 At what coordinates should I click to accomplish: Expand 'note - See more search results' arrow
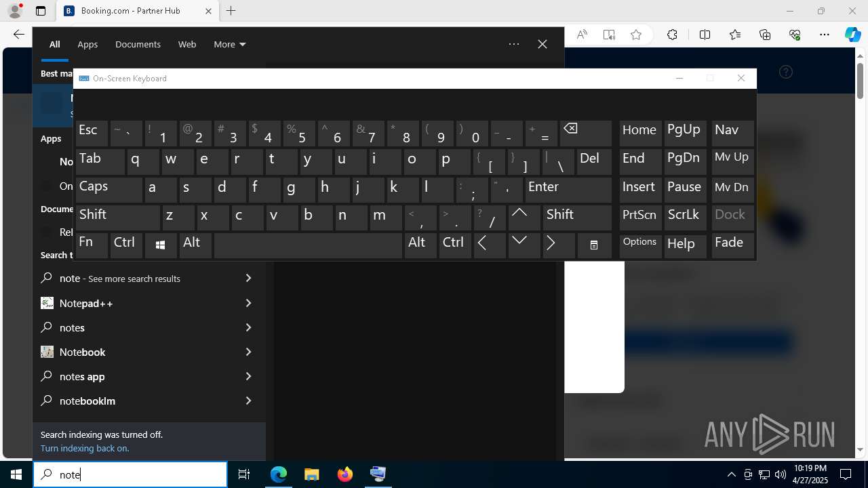[x=248, y=279]
